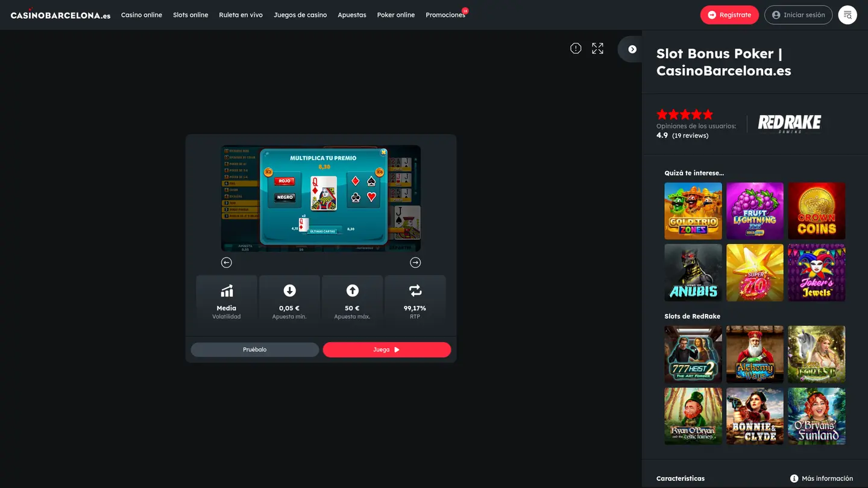
Task: Show next game screenshot with right arrow
Action: (415, 263)
